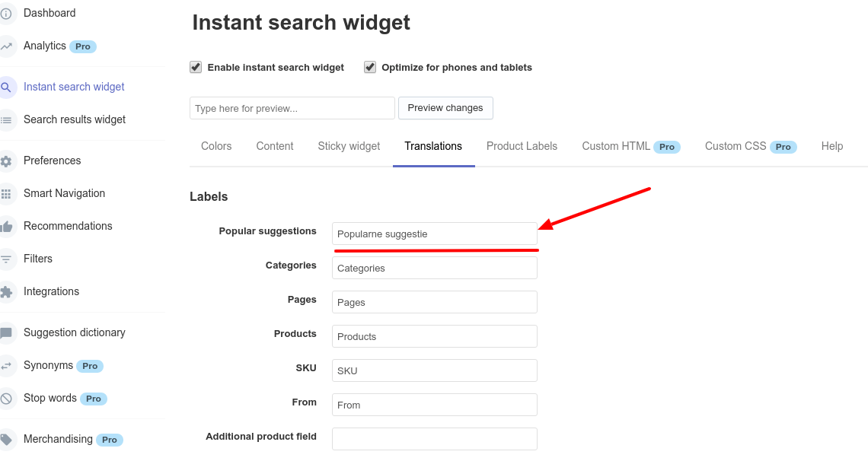Click the Integrations puzzle icon
The width and height of the screenshot is (868, 461).
[7, 291]
